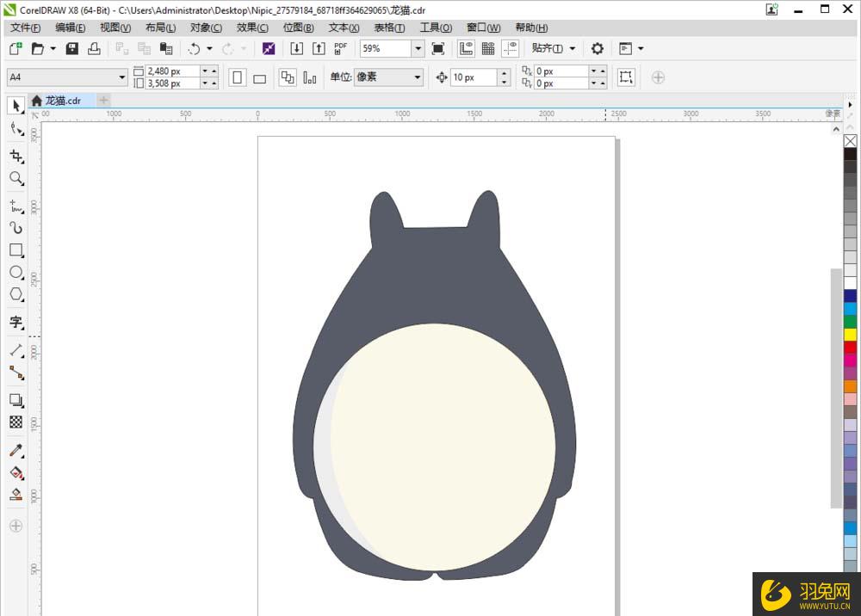Select the Zoom magnifier tool

16,178
